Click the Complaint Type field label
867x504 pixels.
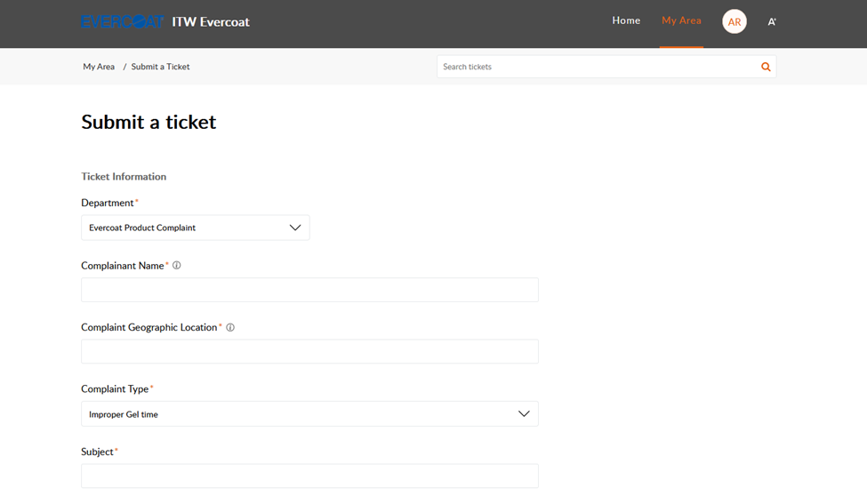(115, 389)
